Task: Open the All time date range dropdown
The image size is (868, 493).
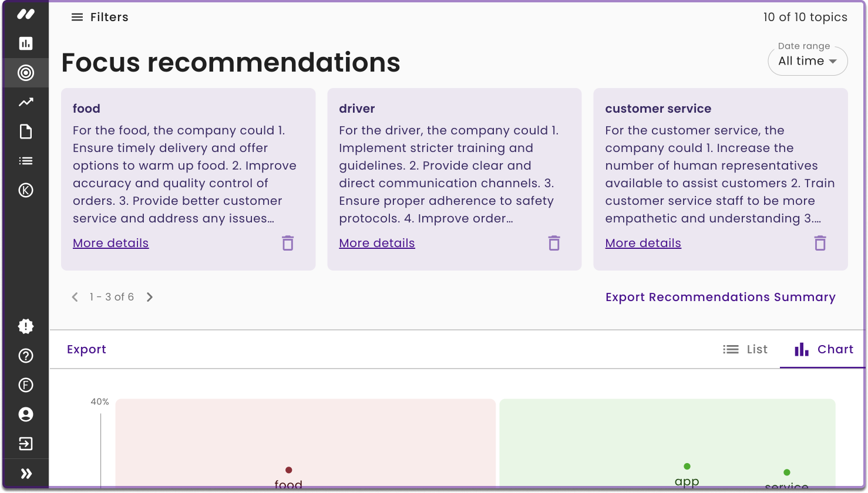Action: tap(808, 61)
